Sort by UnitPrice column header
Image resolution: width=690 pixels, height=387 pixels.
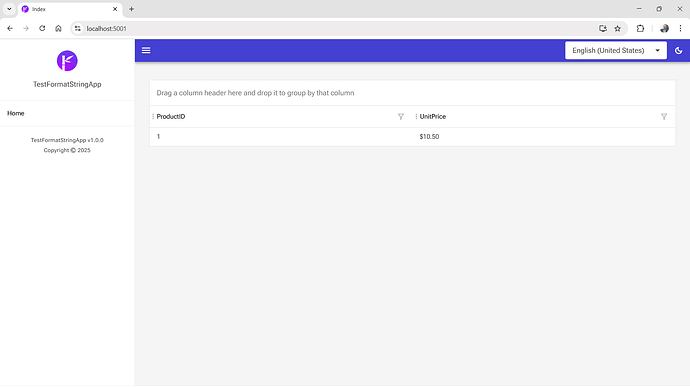[433, 117]
